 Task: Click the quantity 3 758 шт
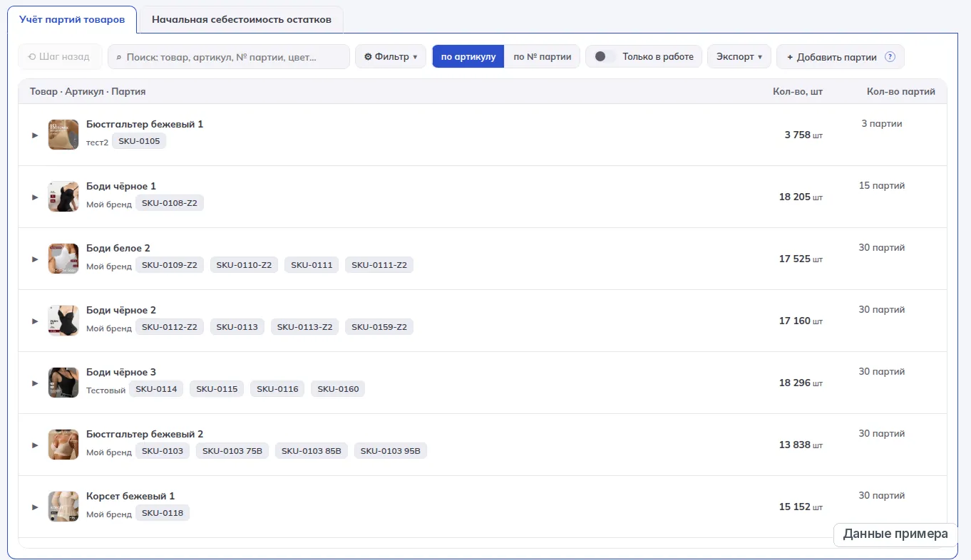pyautogui.click(x=803, y=135)
